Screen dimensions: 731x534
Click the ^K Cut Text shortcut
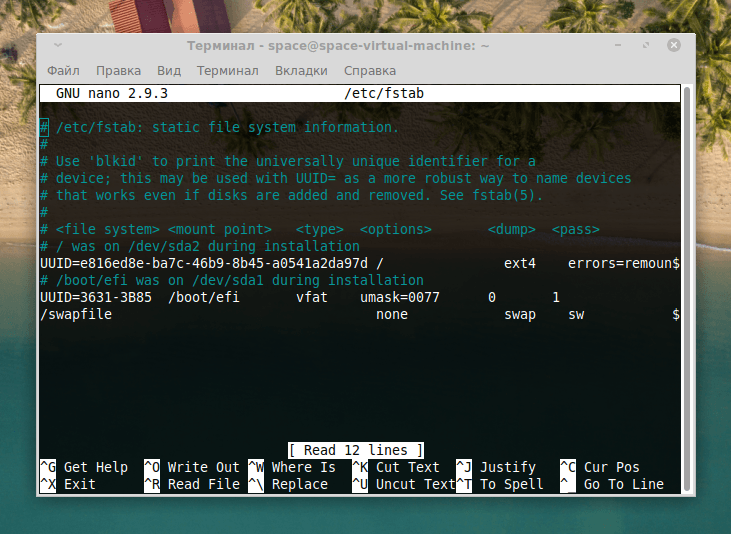pyautogui.click(x=396, y=467)
